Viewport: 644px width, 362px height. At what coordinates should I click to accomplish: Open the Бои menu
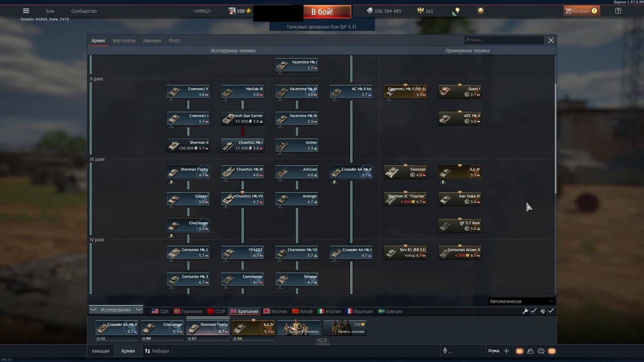pyautogui.click(x=50, y=11)
